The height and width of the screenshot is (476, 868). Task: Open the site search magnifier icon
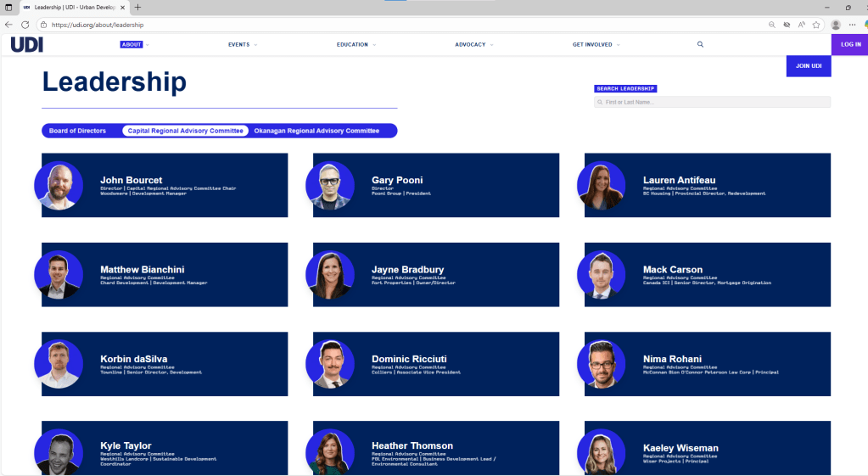click(x=700, y=44)
